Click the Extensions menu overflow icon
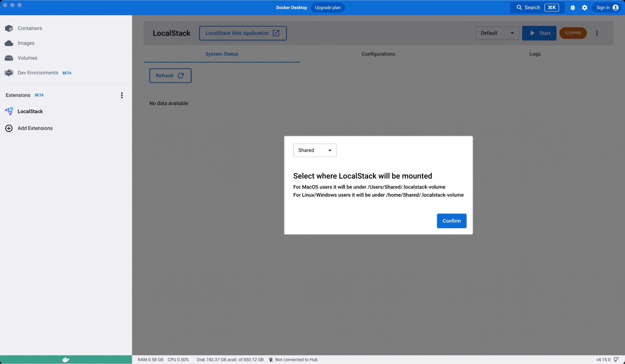Screen dimensions: 625x364 (122, 95)
